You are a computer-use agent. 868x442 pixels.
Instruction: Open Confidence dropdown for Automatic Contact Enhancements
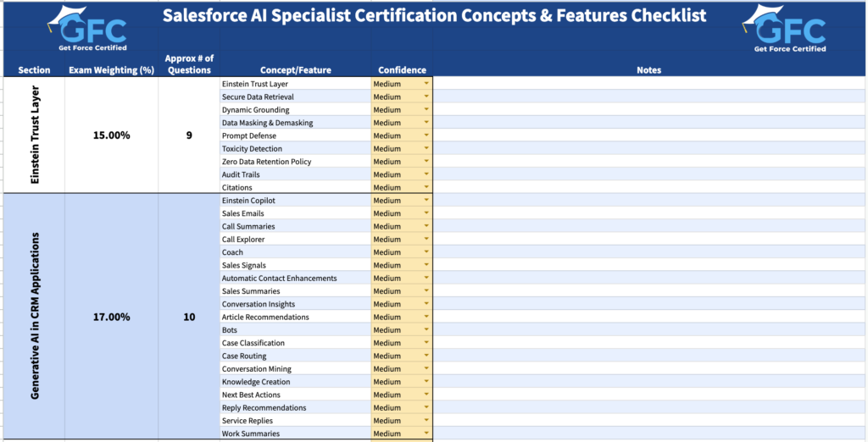[426, 278]
